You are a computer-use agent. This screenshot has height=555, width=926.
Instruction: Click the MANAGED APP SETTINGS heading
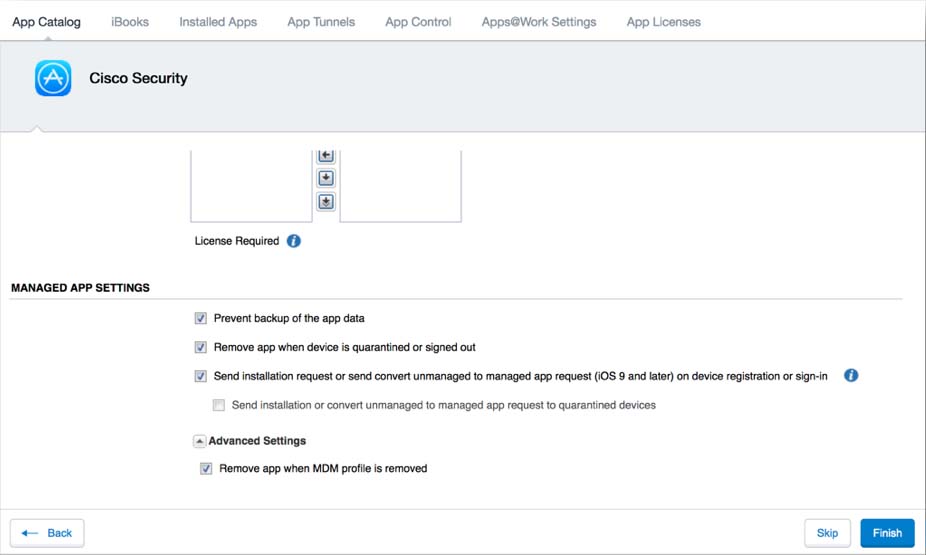[80, 288]
